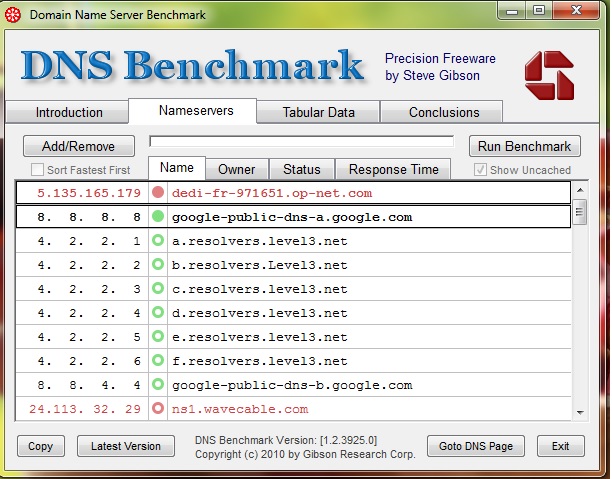Select the ns1.wavecable.com row
Viewport: 612px width, 479px height.
[293, 409]
